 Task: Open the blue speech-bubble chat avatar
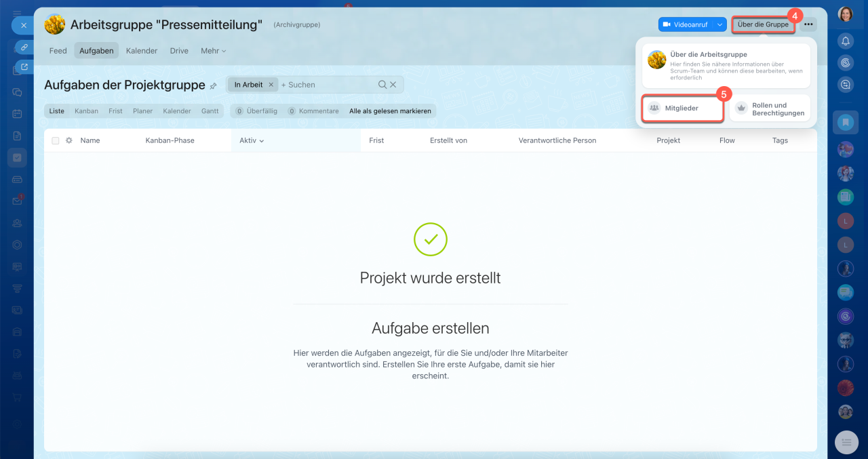845,292
